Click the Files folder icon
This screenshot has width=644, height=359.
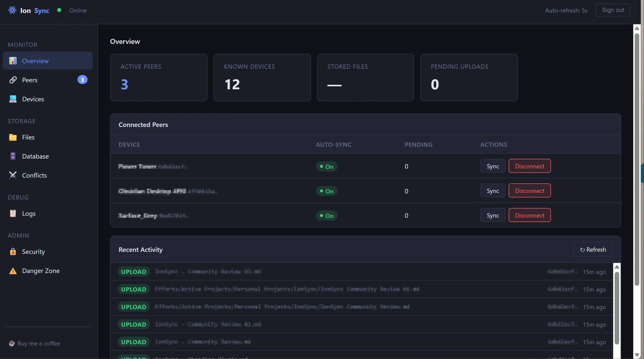tap(13, 137)
